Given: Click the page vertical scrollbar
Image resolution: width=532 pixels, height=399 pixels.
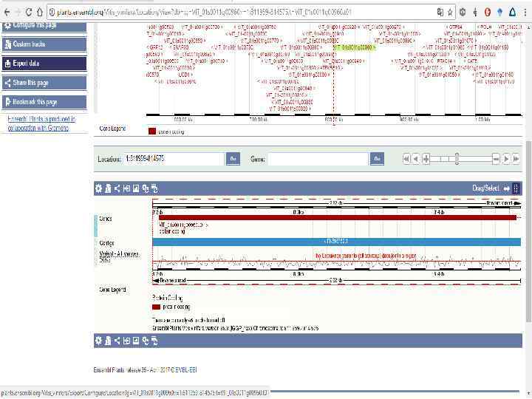Looking at the screenshot, I should click(x=528, y=231).
